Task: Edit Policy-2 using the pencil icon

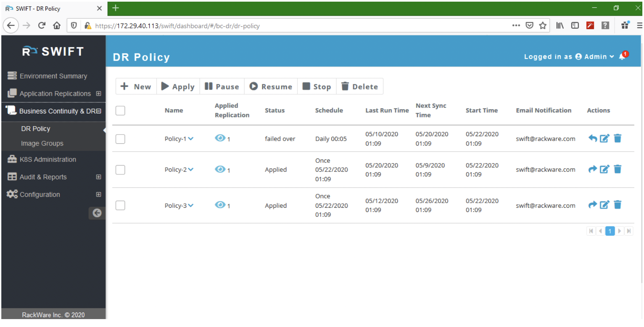Action: (605, 169)
